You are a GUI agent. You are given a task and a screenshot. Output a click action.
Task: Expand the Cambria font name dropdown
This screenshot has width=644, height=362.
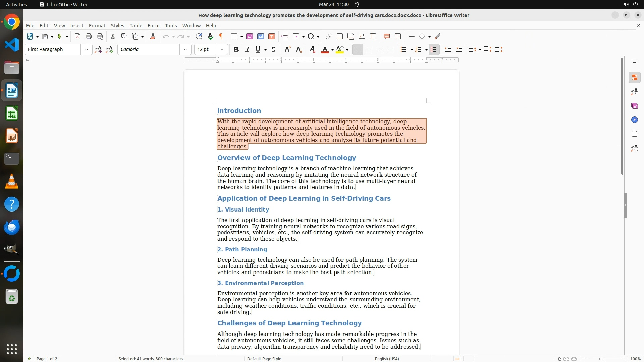pyautogui.click(x=185, y=49)
